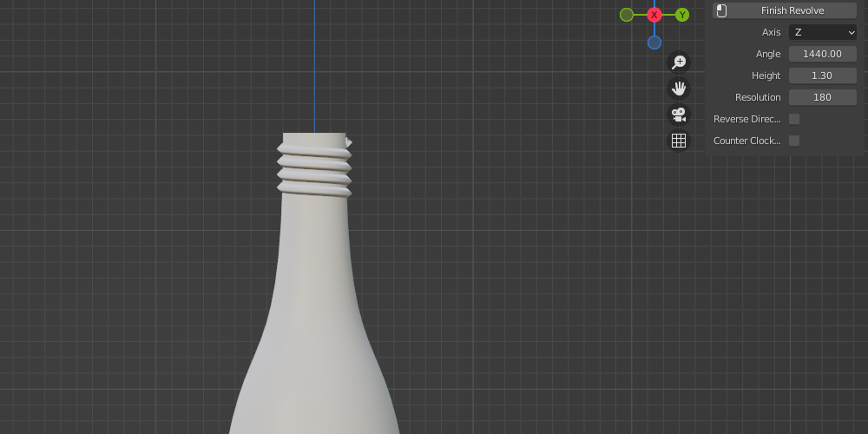Screen dimensions: 868x434
Task: Click the red X axis gizmo circle
Action: point(654,15)
